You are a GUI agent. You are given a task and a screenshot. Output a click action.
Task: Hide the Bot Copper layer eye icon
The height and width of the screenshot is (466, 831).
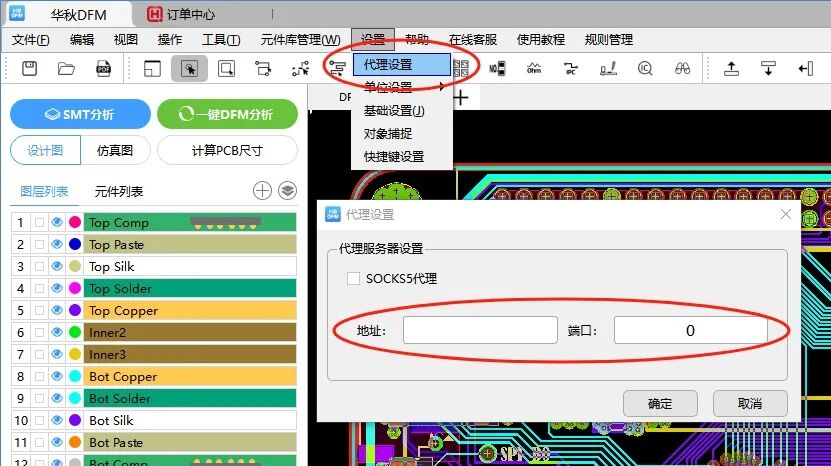57,376
